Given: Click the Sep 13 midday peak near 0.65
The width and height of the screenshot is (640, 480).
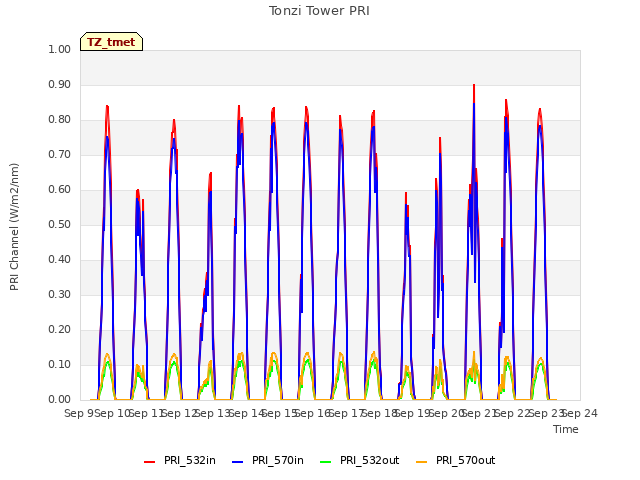Looking at the screenshot, I should [x=211, y=173].
